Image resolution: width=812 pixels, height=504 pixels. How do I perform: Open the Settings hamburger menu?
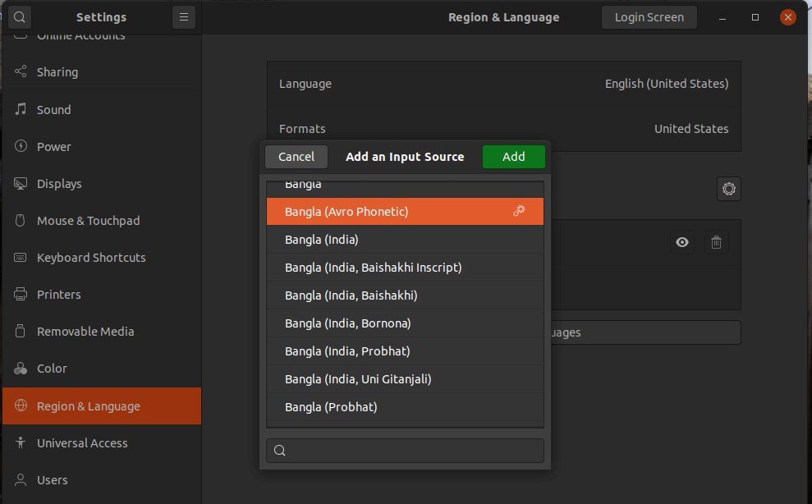tap(184, 17)
